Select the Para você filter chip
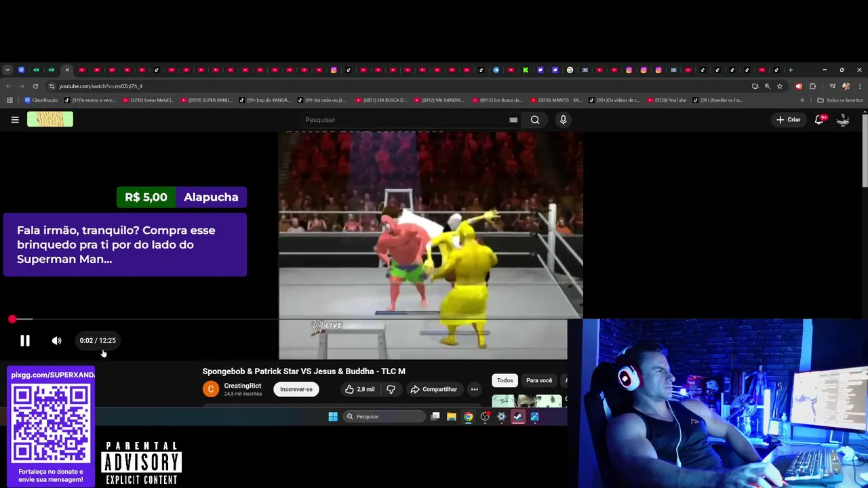This screenshot has width=868, height=488. coord(539,380)
